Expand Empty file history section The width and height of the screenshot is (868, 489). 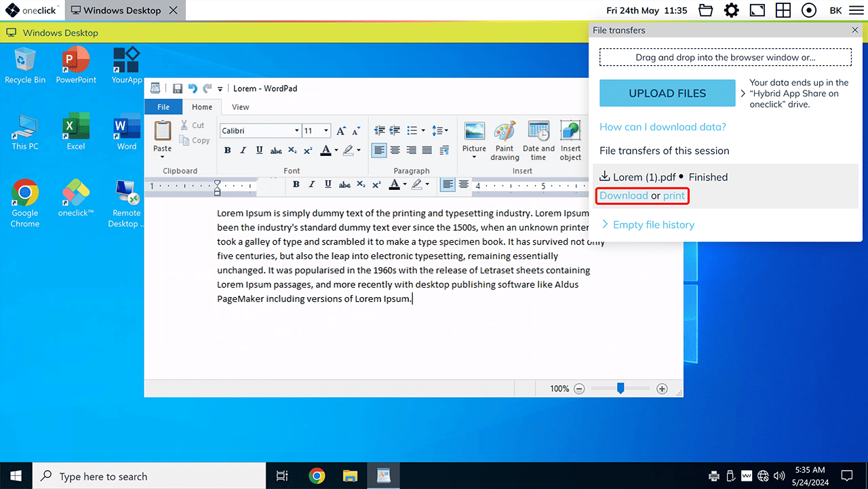click(648, 224)
